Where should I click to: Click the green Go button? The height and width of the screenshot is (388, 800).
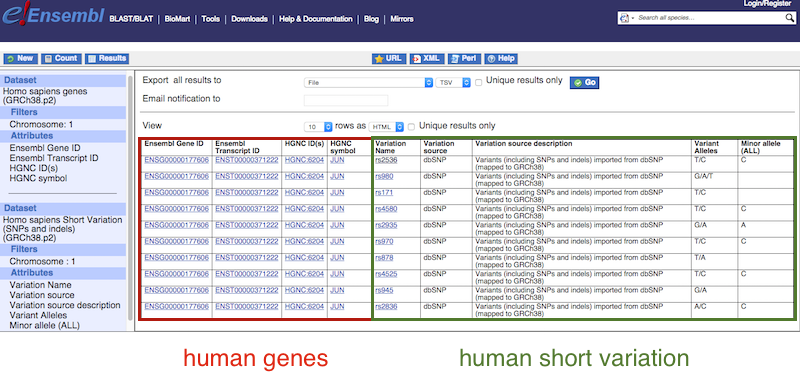click(584, 83)
